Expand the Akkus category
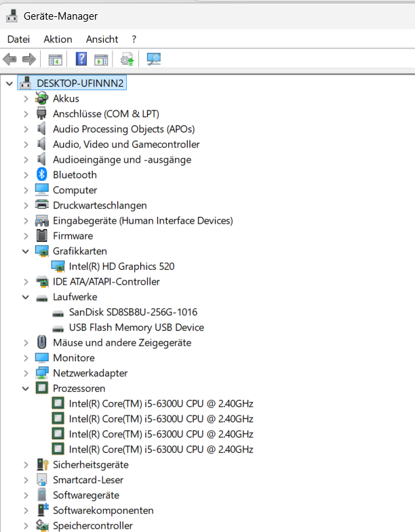This screenshot has height=532, width=415. tap(26, 99)
